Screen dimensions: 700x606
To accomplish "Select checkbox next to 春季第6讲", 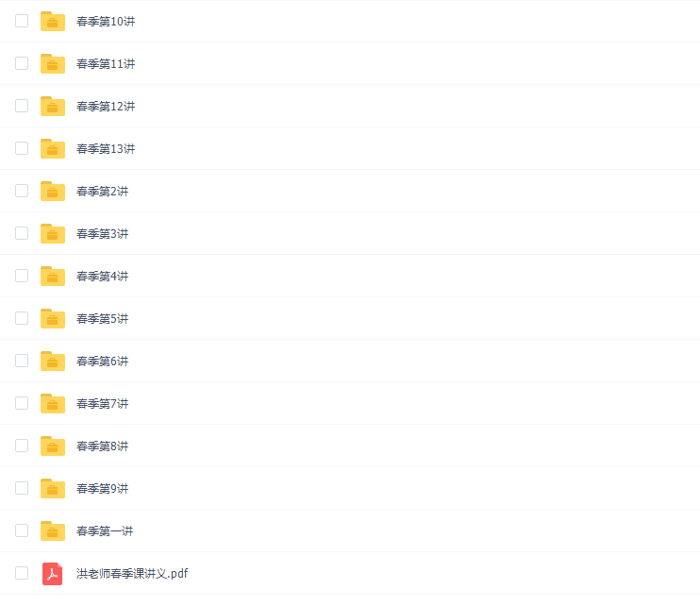I will click(22, 361).
